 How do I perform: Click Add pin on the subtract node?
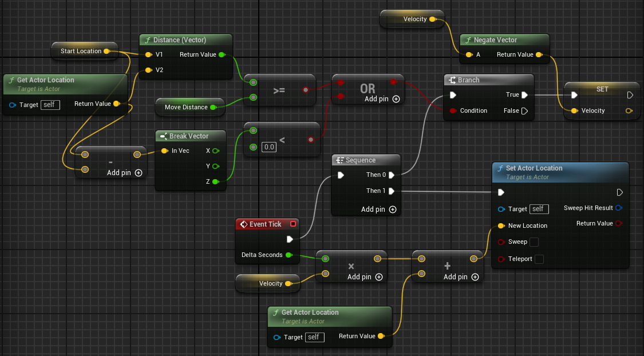(x=124, y=173)
